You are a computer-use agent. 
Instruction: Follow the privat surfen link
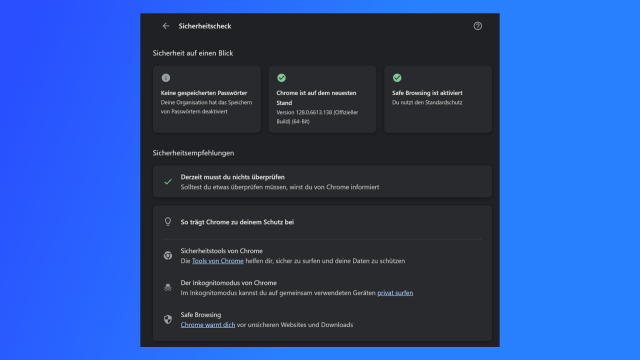pos(395,293)
